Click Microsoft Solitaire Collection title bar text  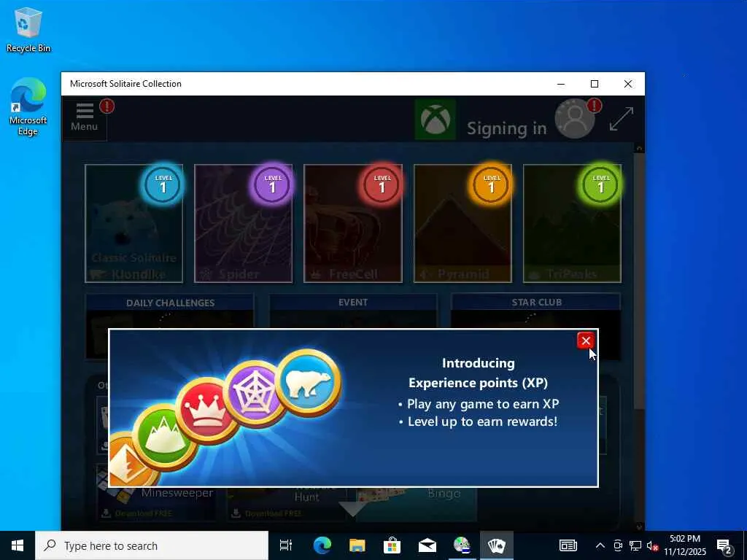coord(125,84)
